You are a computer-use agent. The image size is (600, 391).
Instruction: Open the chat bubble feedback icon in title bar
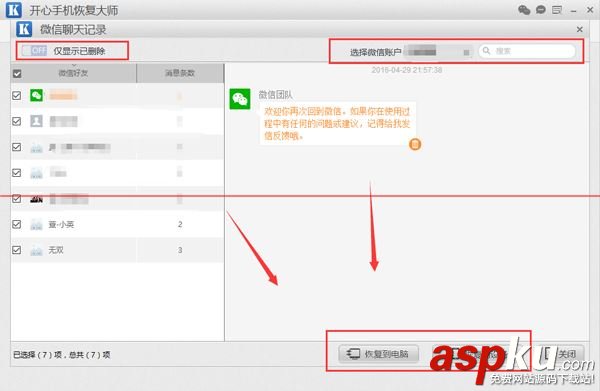tap(541, 10)
